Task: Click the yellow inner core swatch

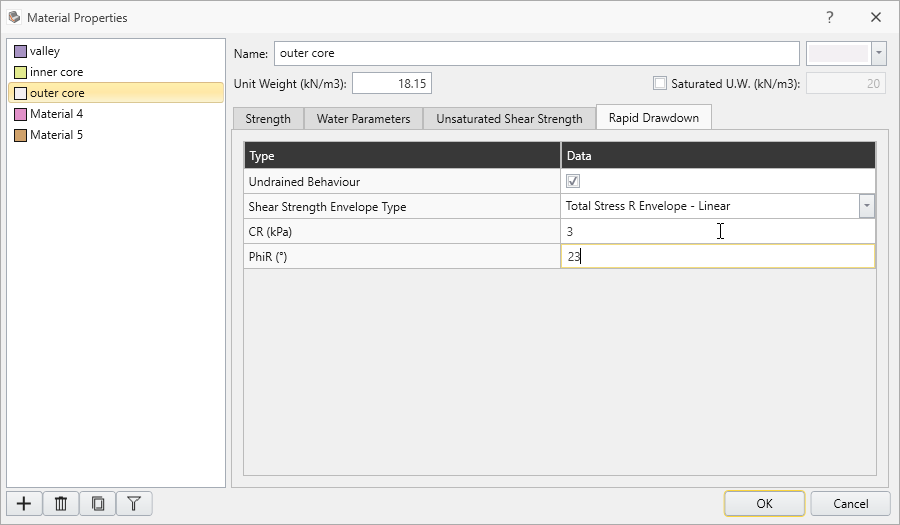Action: (x=20, y=72)
